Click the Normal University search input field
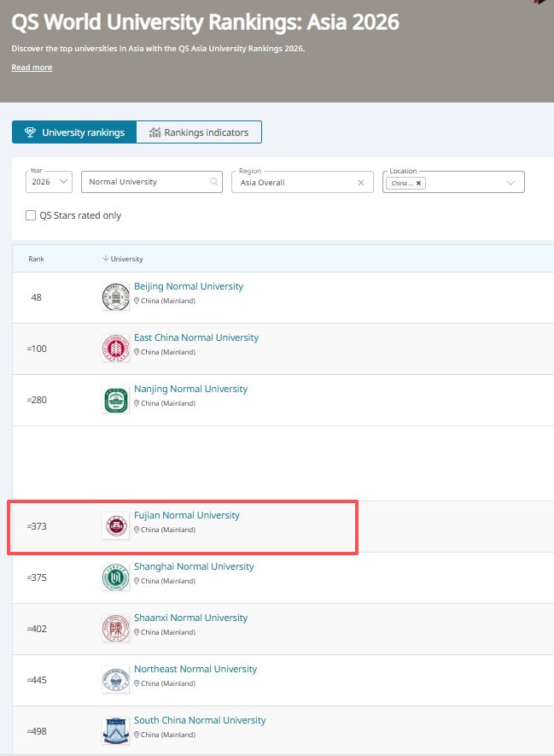The image size is (554, 756). pyautogui.click(x=145, y=182)
